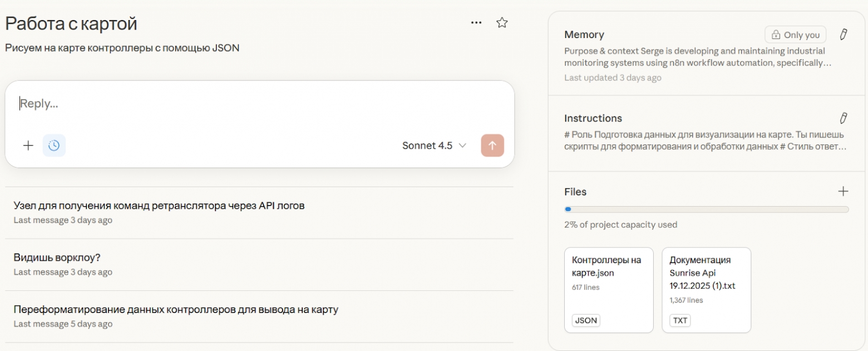
Task: Send message with the arrow button
Action: 492,145
